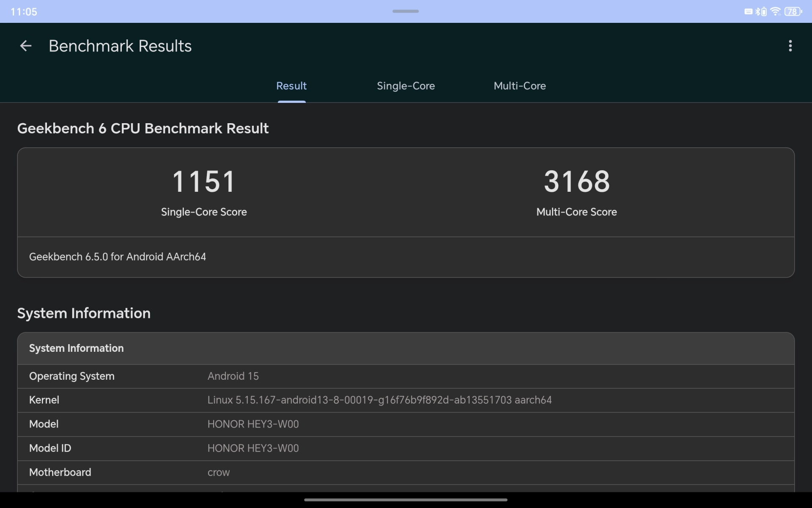Tap the Wi-Fi status icon

pos(775,11)
